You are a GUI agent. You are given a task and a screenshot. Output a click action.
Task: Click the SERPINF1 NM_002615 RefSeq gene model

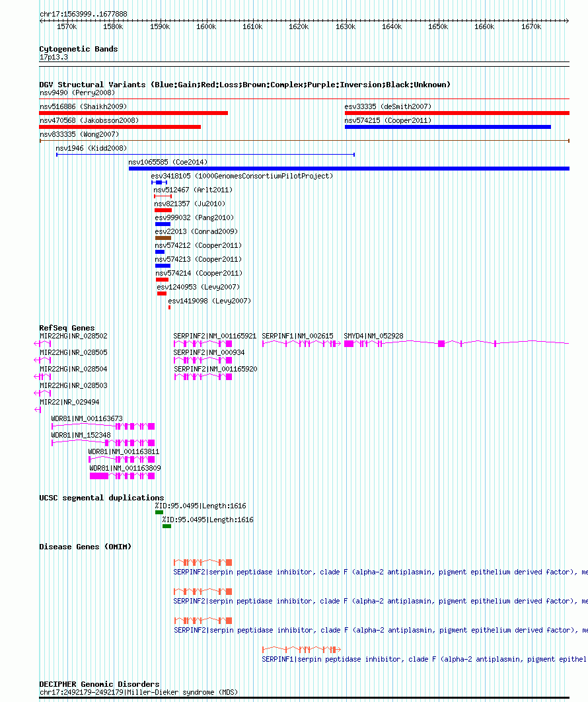pos(302,343)
